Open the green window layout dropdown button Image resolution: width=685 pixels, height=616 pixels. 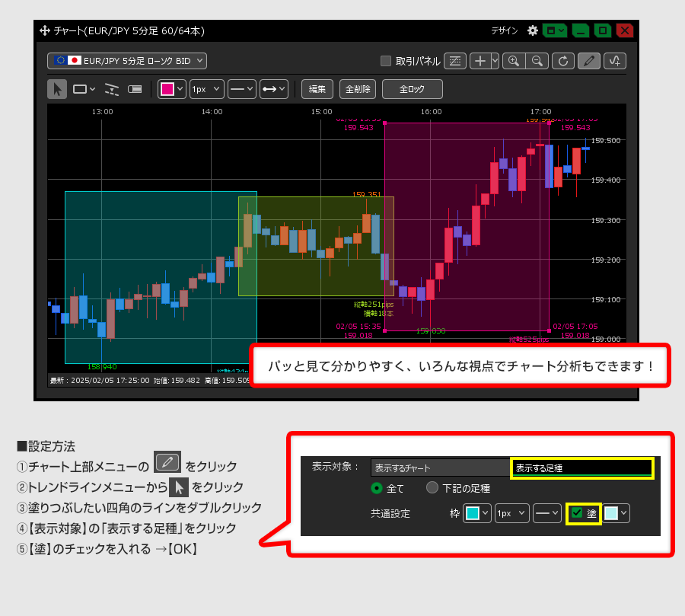[x=555, y=30]
